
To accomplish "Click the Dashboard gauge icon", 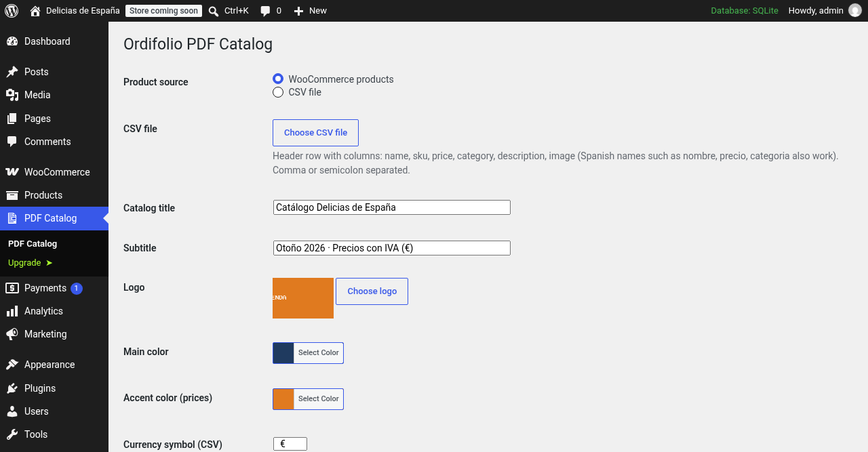I will click(x=12, y=41).
